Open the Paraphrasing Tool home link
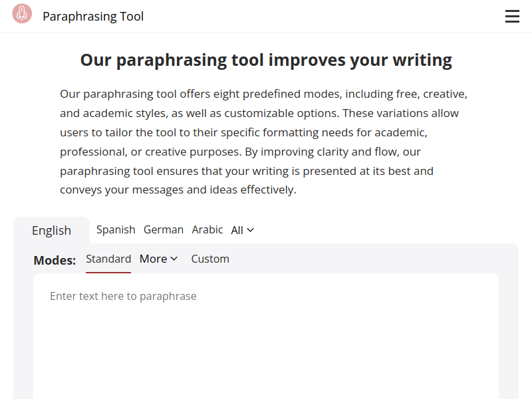This screenshot has height=399, width=532. pyautogui.click(x=93, y=16)
